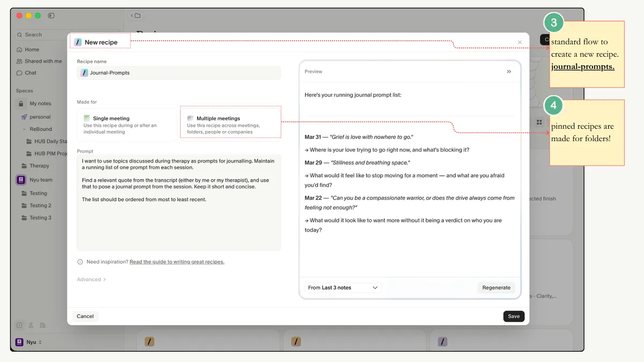The width and height of the screenshot is (644, 362).
Task: Select the Multiple meetings option
Action: [x=230, y=124]
